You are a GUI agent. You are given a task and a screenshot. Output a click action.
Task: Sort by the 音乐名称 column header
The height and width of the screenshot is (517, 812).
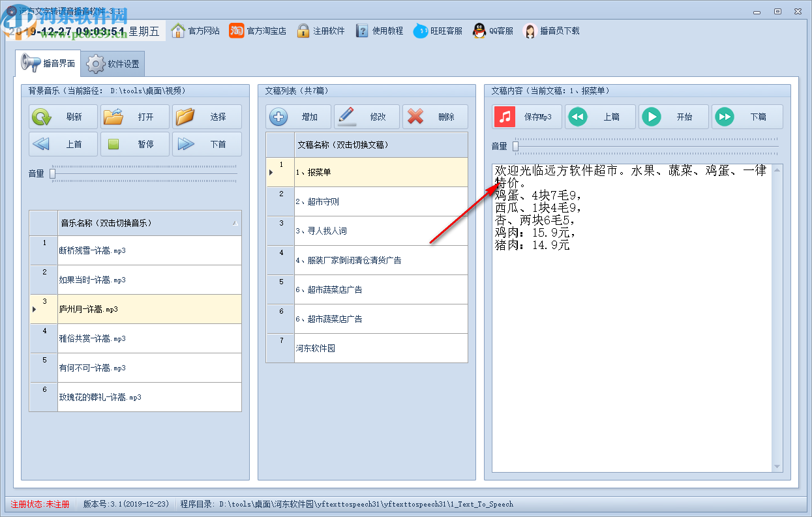pyautogui.click(x=149, y=223)
